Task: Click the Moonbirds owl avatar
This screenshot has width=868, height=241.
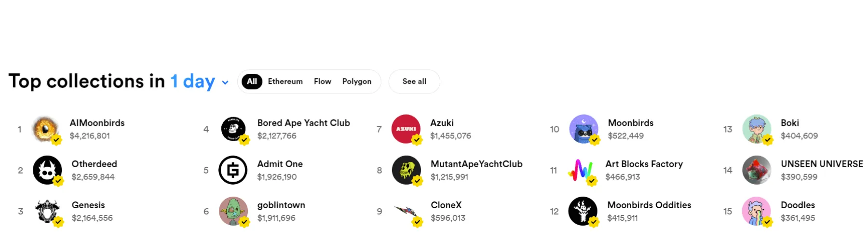Action: click(x=583, y=129)
